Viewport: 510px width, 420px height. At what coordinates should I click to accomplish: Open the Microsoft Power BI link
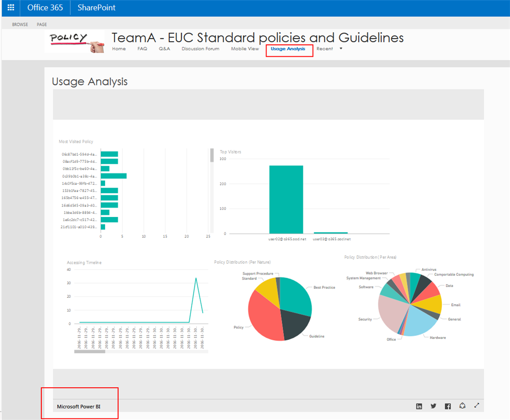[x=78, y=407]
